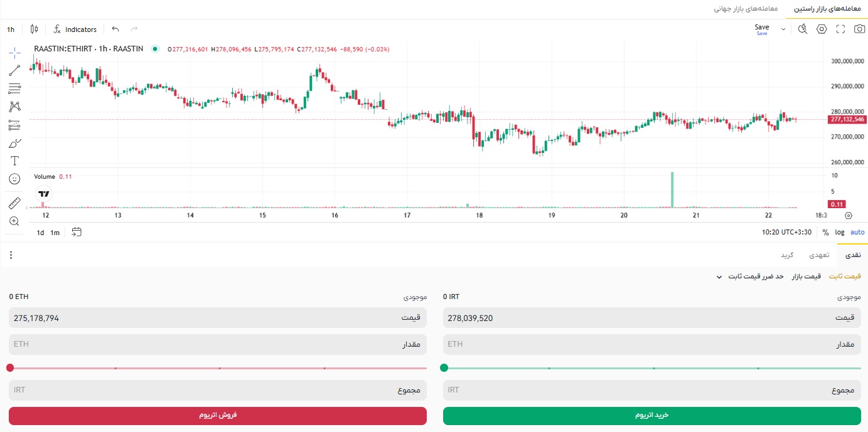Click the buy مقدار ETH input field
This screenshot has width=868, height=432.
pyautogui.click(x=652, y=344)
